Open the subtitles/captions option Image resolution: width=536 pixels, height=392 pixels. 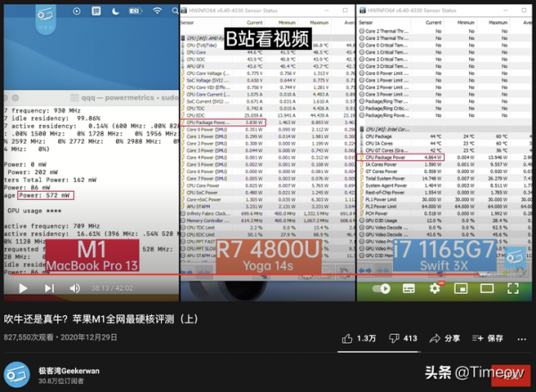pyautogui.click(x=409, y=288)
